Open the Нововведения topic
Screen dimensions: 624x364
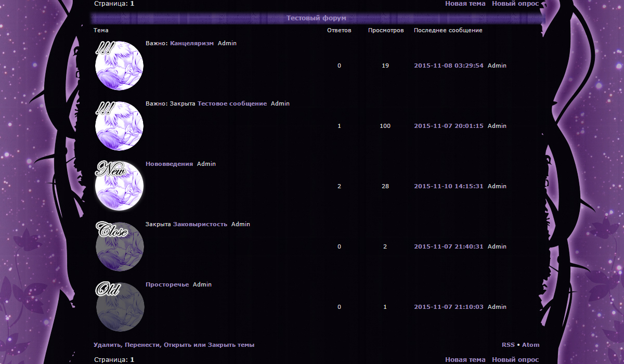pos(169,164)
